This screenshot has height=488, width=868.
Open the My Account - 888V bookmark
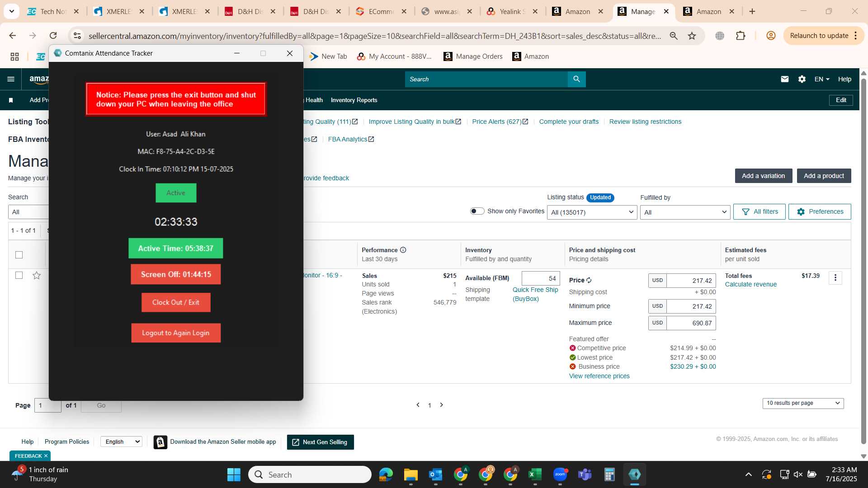[394, 56]
